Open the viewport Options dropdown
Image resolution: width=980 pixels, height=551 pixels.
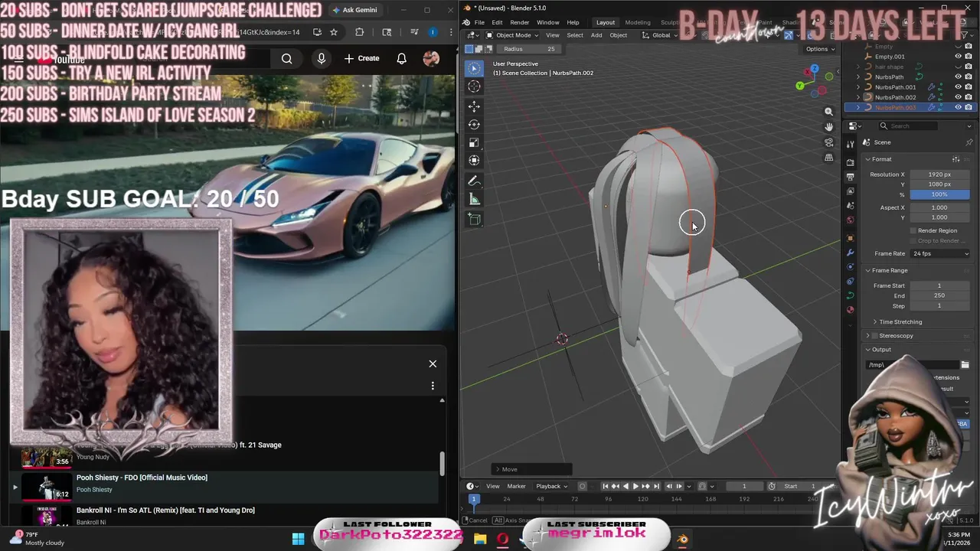(820, 49)
